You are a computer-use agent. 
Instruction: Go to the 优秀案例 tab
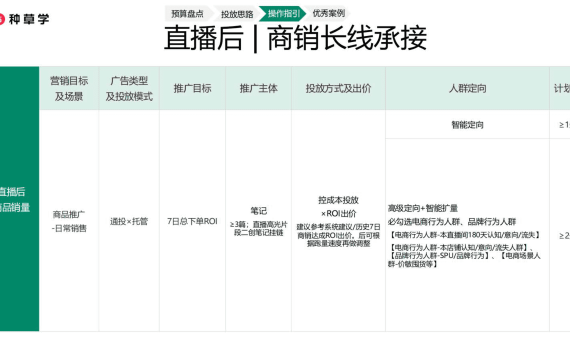pos(329,13)
